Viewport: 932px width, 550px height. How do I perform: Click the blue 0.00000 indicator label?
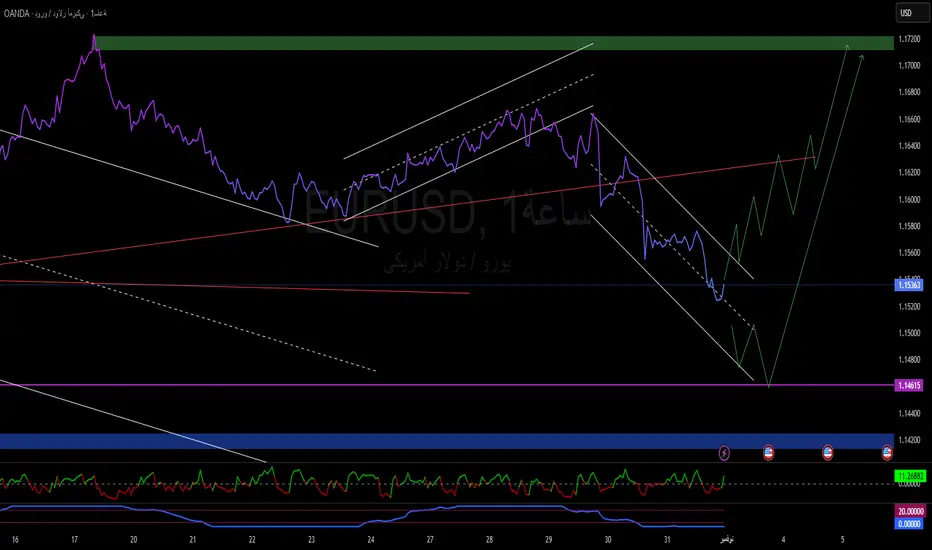909,524
